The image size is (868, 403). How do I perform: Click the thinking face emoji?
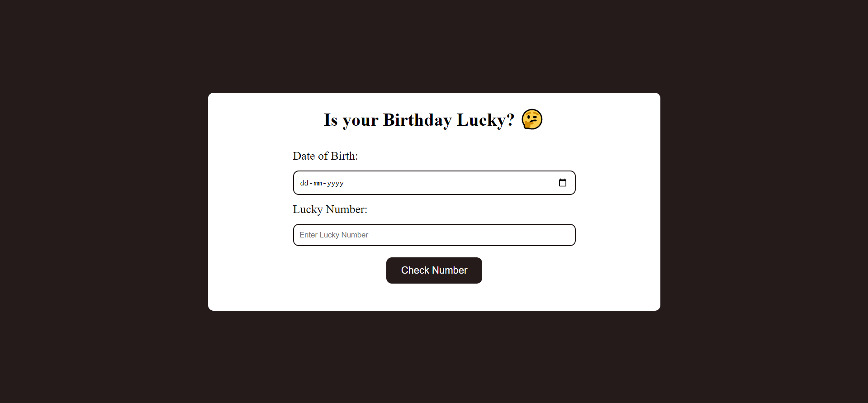pyautogui.click(x=532, y=119)
